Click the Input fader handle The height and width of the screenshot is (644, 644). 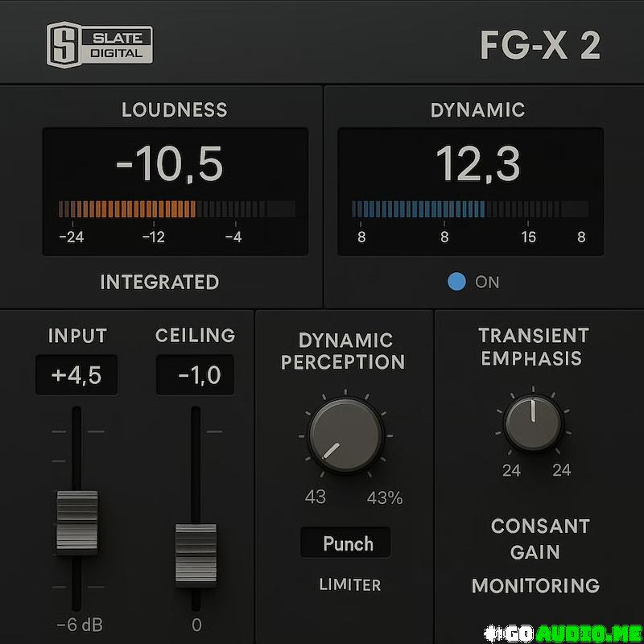point(77,522)
